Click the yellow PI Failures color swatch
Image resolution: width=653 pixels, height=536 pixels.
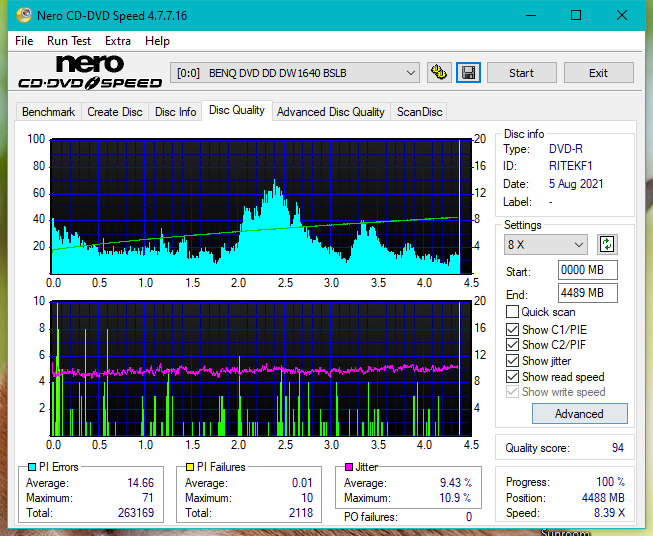(190, 467)
